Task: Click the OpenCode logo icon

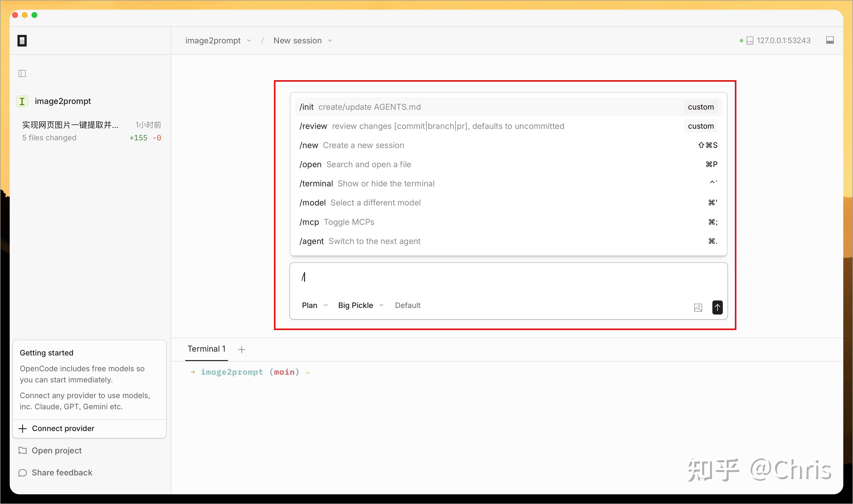Action: (22, 40)
